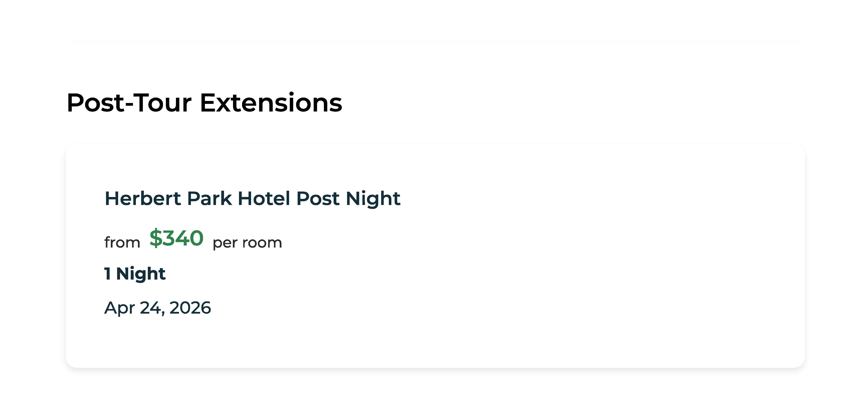The width and height of the screenshot is (868, 404).
Task: Click the Apr 24, 2026 date
Action: point(157,308)
